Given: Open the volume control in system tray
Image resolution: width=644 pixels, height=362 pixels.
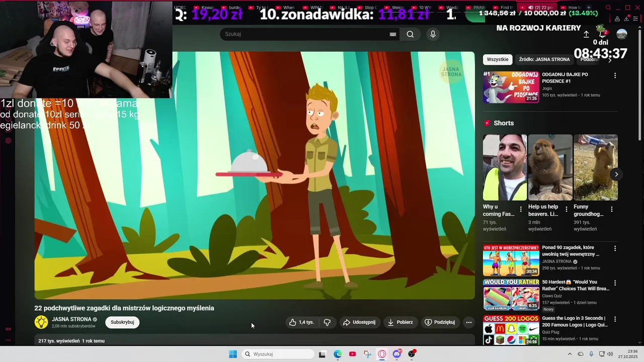Looking at the screenshot, I should click(x=610, y=354).
